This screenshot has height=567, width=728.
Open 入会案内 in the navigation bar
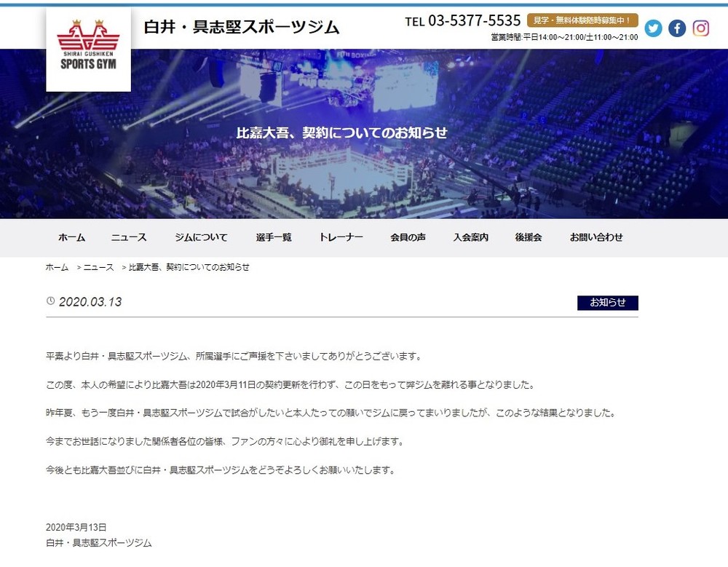pyautogui.click(x=470, y=237)
